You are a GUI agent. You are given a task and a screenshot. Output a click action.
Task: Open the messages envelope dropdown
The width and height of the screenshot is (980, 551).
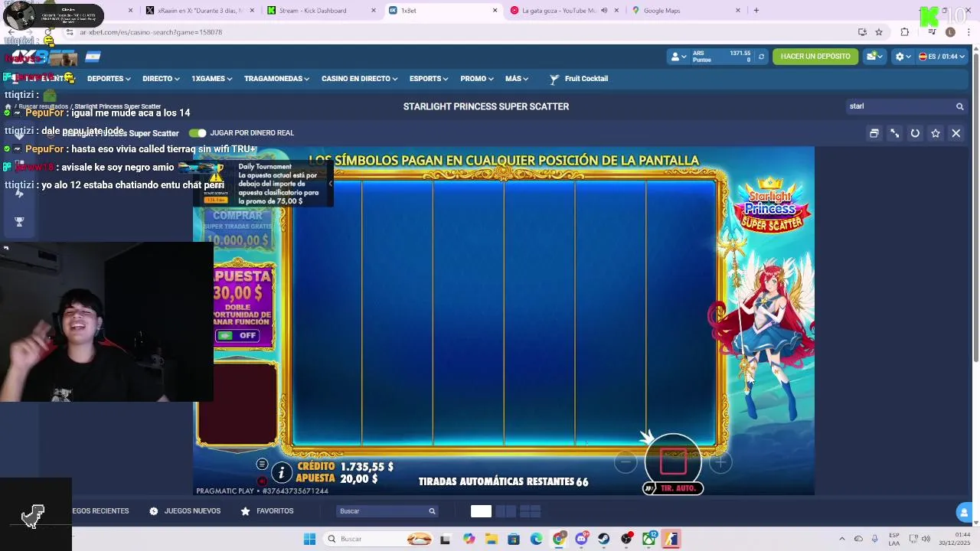coord(874,57)
